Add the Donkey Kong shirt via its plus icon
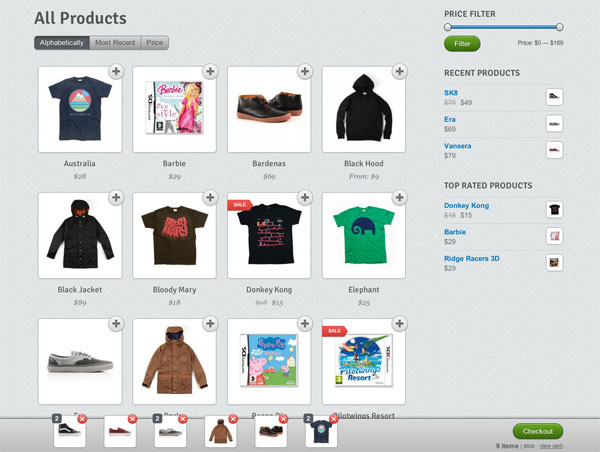Viewport: 600px width, 452px height. click(305, 197)
